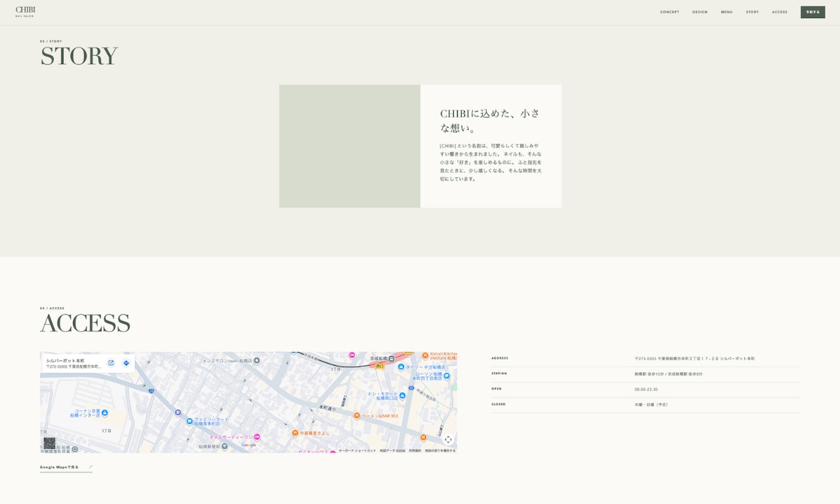This screenshot has width=840, height=504.
Task: Select the 中華蕎麦きよし restaurant pin
Action: pyautogui.click(x=295, y=433)
